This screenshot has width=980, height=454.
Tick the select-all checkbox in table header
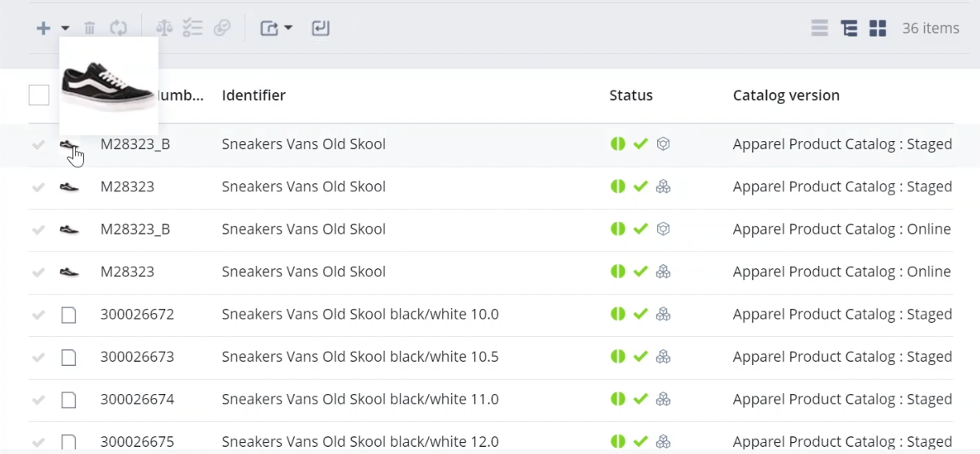[38, 95]
